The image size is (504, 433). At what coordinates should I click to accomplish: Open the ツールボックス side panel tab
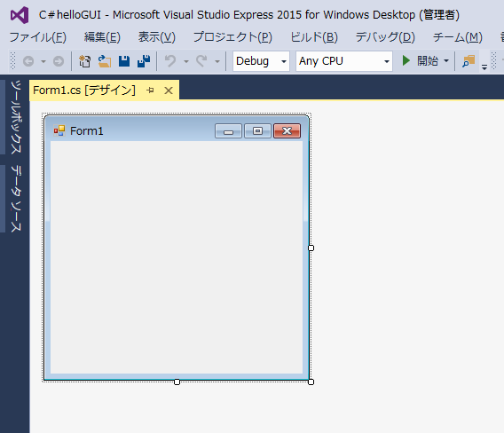click(x=16, y=117)
